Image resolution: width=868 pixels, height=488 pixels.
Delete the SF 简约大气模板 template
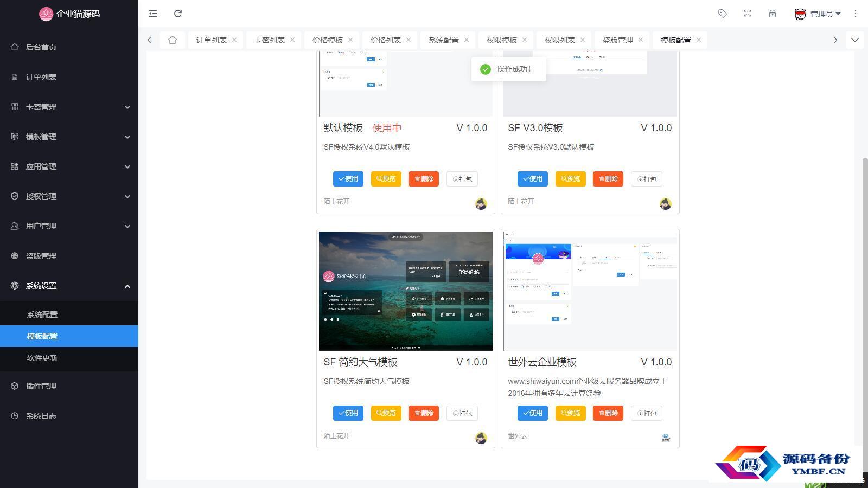tap(424, 413)
